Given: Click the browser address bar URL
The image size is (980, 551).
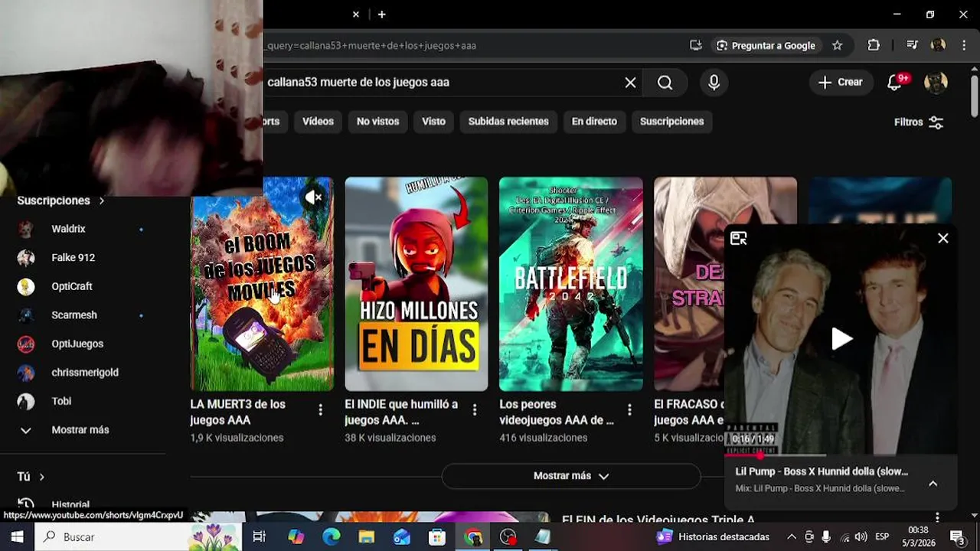Looking at the screenshot, I should pyautogui.click(x=372, y=46).
